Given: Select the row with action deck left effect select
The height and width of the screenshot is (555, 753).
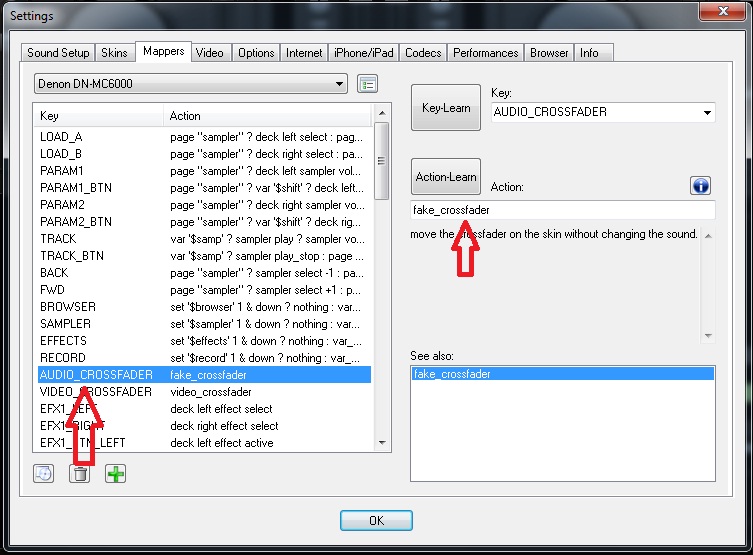Looking at the screenshot, I should 204,409.
